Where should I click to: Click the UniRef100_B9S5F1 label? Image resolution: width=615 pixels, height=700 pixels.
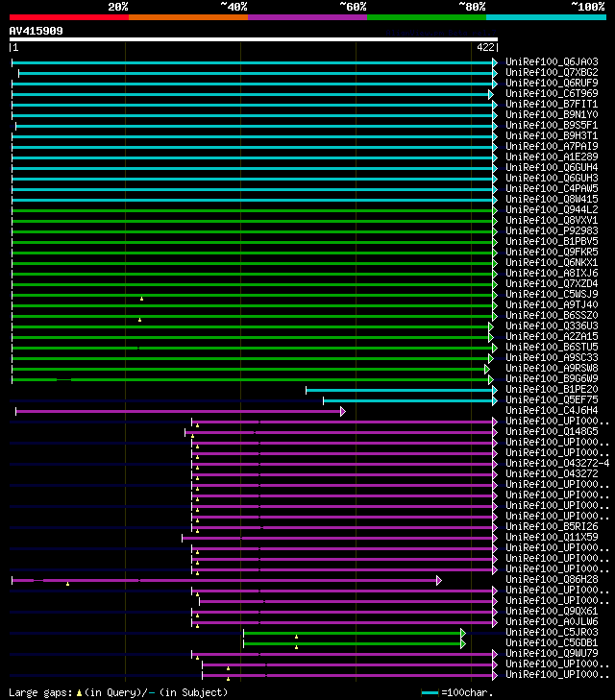[x=552, y=125]
